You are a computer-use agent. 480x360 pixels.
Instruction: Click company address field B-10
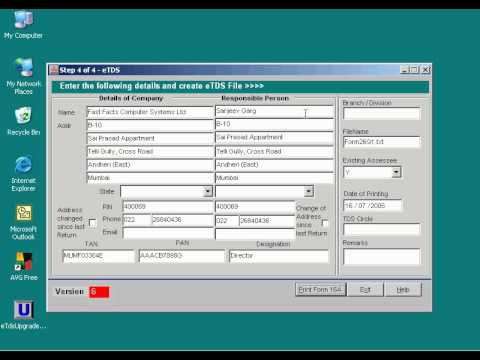click(149, 125)
